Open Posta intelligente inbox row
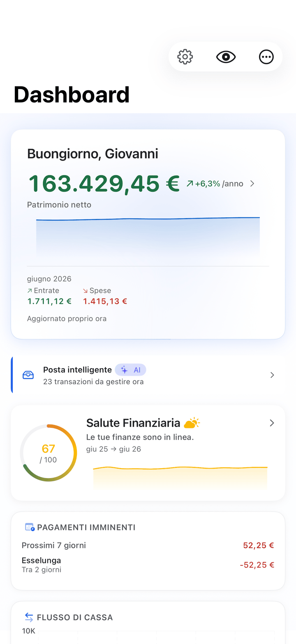Viewport: 296px width, 644px height. [148, 375]
